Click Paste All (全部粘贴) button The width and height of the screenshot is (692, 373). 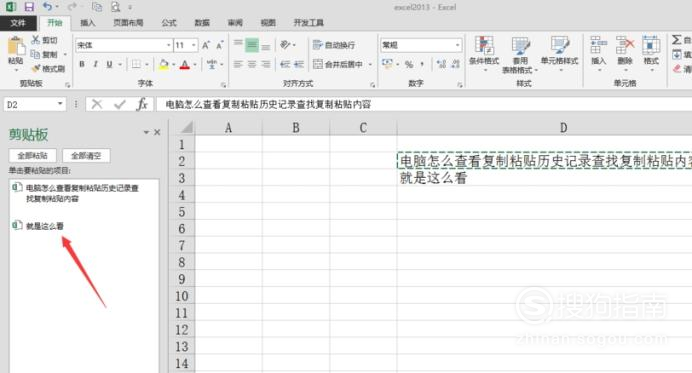click(32, 156)
